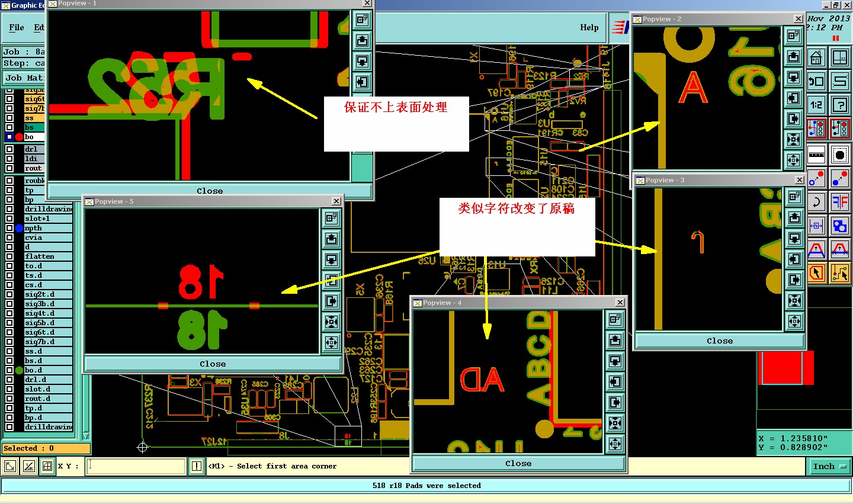Screen dimensions: 853x504
Task: Click the Home view icon
Action: [816, 57]
